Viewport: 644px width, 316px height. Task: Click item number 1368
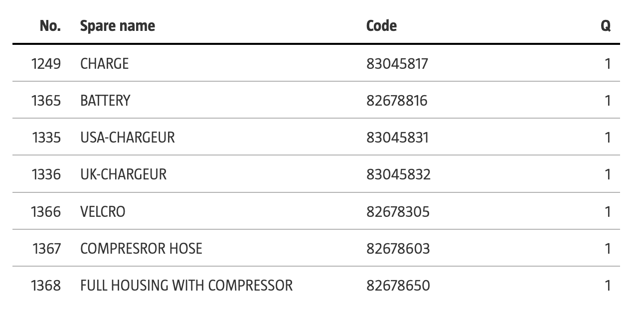[46, 286]
